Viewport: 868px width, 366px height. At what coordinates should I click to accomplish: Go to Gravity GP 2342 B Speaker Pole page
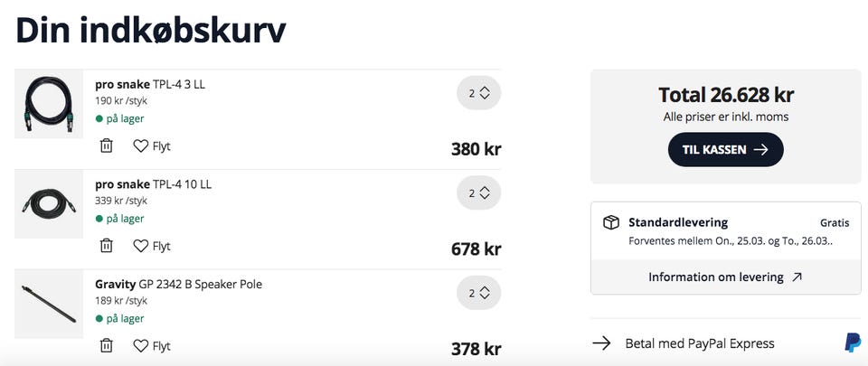(x=178, y=285)
